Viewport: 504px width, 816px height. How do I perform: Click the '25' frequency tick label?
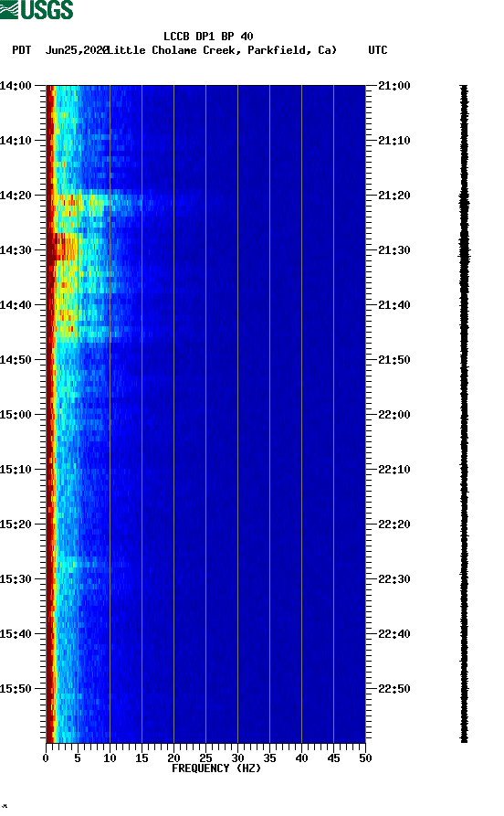click(x=206, y=758)
